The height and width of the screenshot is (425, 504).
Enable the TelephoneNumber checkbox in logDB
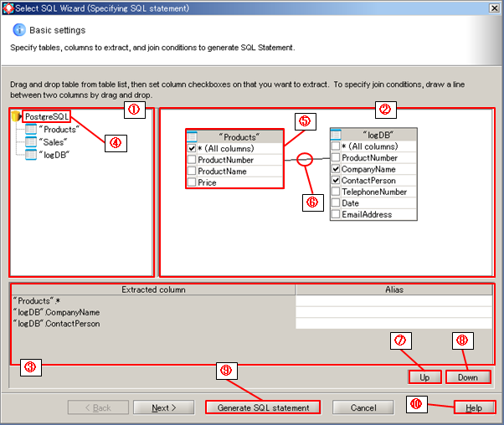tap(336, 192)
